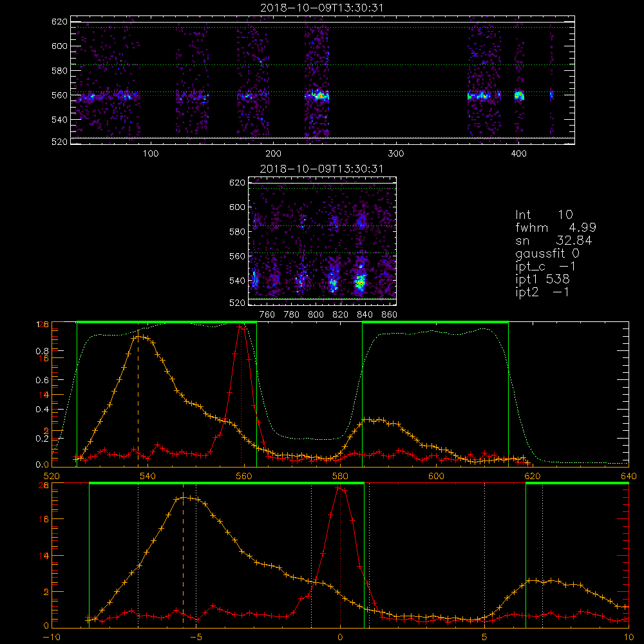644x644 pixels.
Task: Click x-axis label 400 on top spectrogram
Action: [518, 154]
